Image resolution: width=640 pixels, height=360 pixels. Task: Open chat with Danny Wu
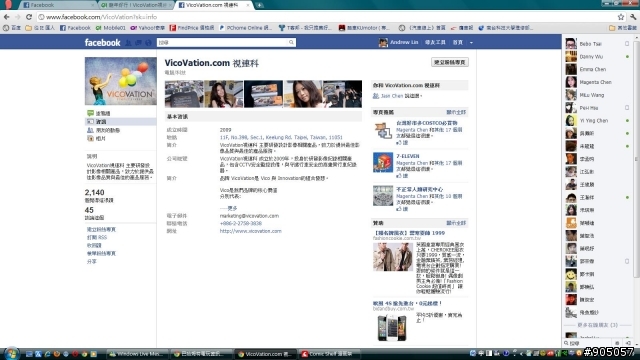click(598, 56)
